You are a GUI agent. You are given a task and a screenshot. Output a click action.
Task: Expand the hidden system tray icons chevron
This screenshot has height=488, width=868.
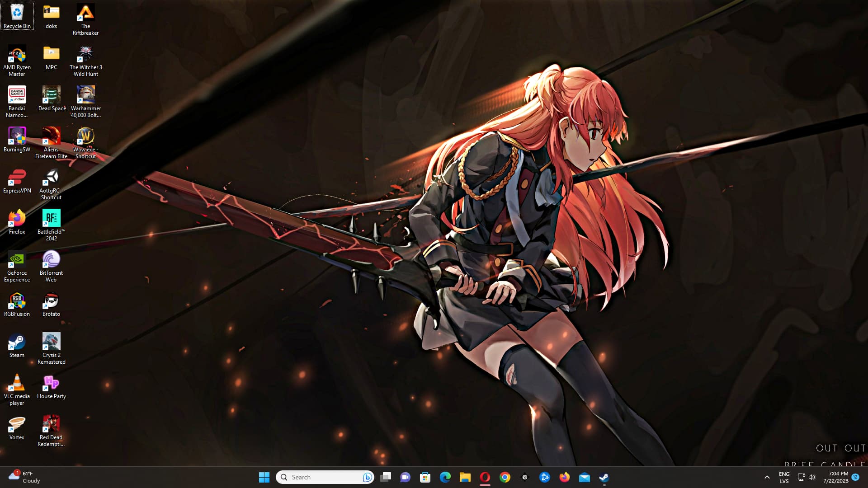click(767, 477)
